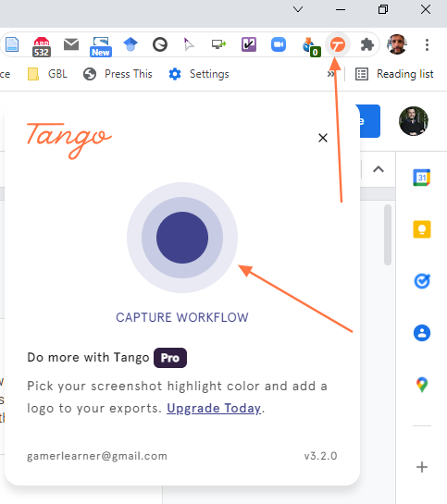Click the CAPTURE WORKFLOW label
447x504 pixels.
(182, 317)
